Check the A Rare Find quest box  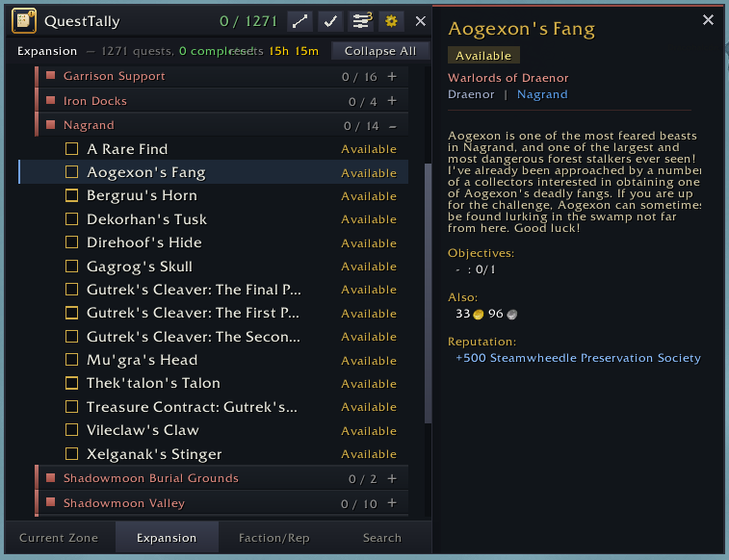(x=71, y=148)
